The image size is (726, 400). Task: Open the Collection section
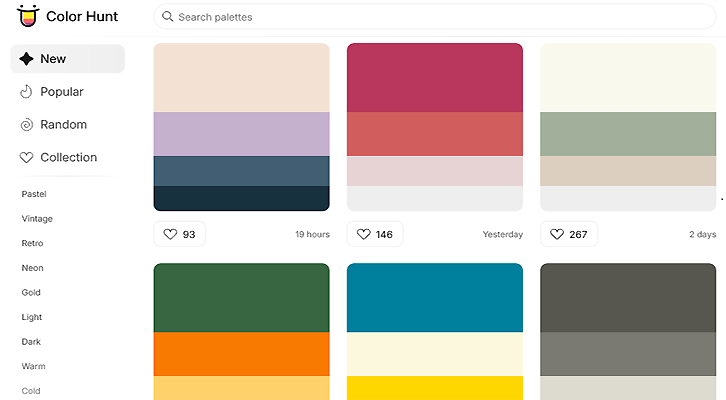[x=68, y=157]
